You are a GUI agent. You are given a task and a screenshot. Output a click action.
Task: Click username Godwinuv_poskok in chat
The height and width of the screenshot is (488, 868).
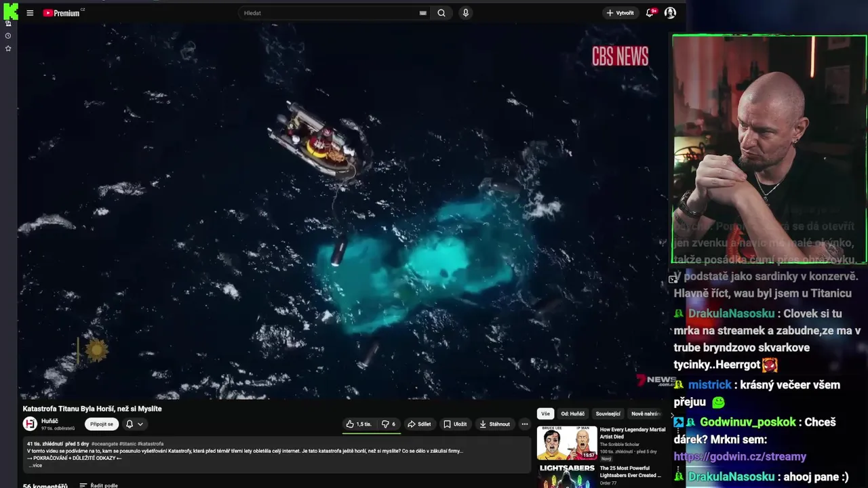click(748, 422)
